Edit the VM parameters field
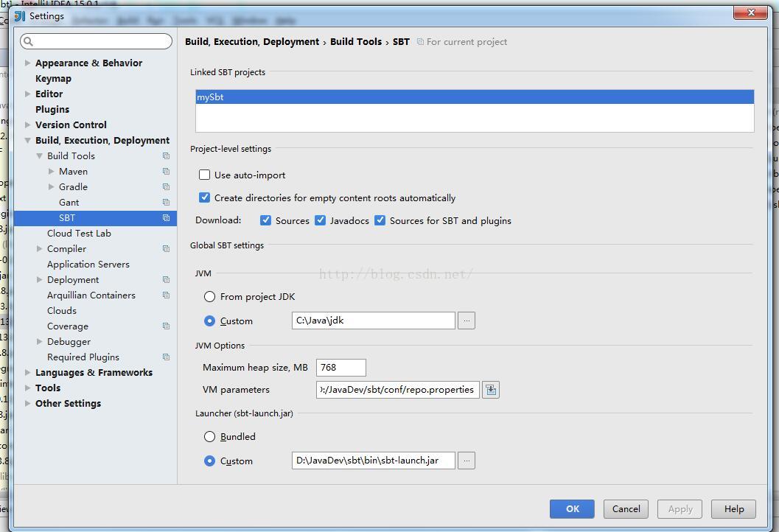Image resolution: width=779 pixels, height=532 pixels. [398, 390]
